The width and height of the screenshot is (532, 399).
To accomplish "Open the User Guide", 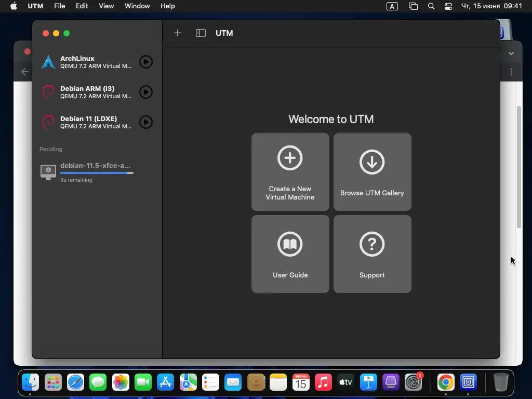I will point(290,254).
